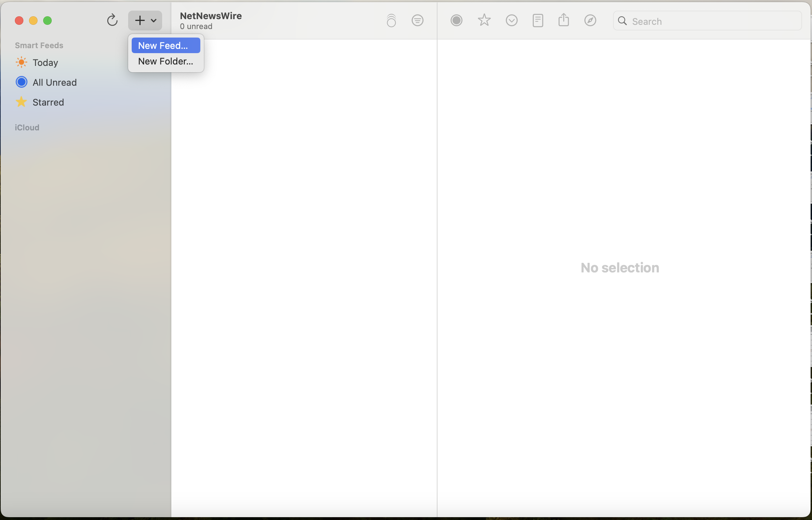Click the Refresh feeds icon

[x=112, y=21]
